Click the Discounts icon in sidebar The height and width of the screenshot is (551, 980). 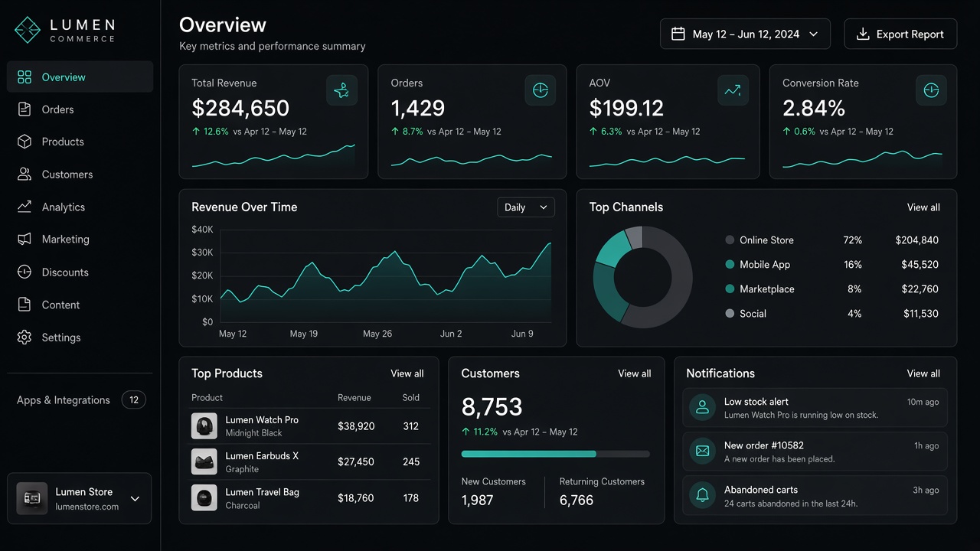tap(24, 272)
